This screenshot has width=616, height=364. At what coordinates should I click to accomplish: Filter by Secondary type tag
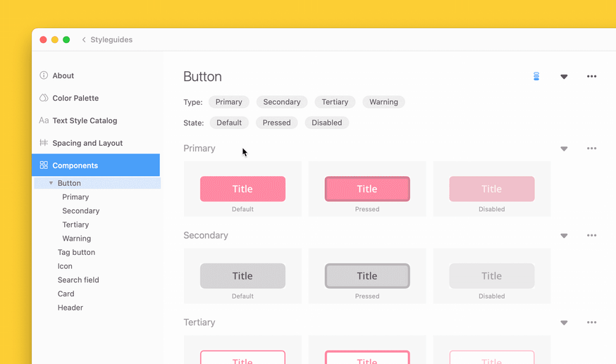tap(282, 102)
